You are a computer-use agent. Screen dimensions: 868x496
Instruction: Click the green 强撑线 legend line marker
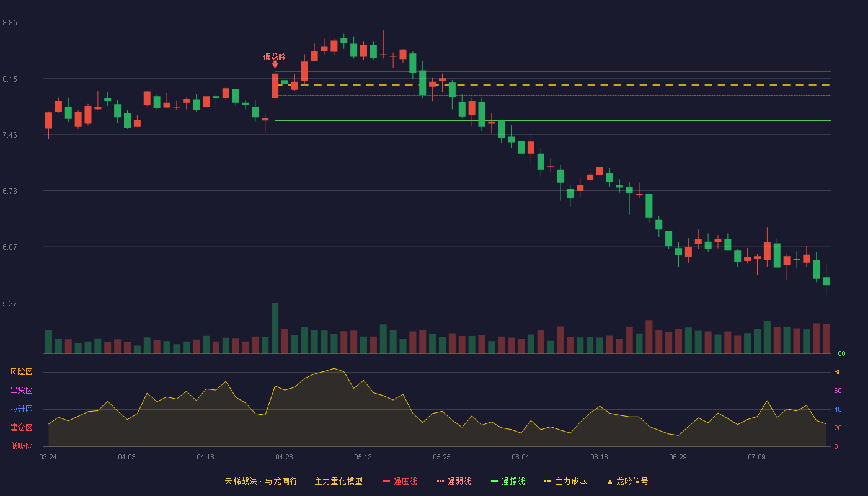494,481
